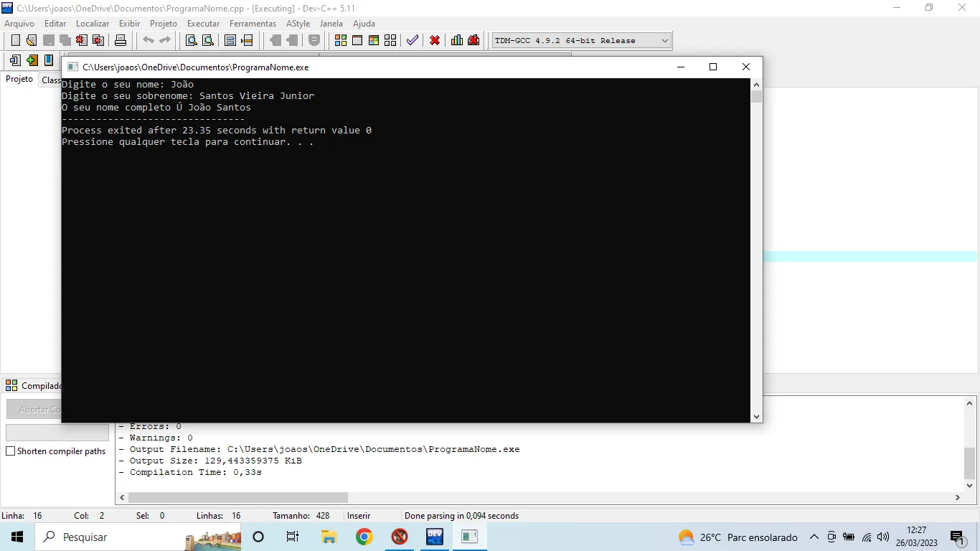The width and height of the screenshot is (980, 551).
Task: Open the Ferramentas menu
Action: click(253, 24)
